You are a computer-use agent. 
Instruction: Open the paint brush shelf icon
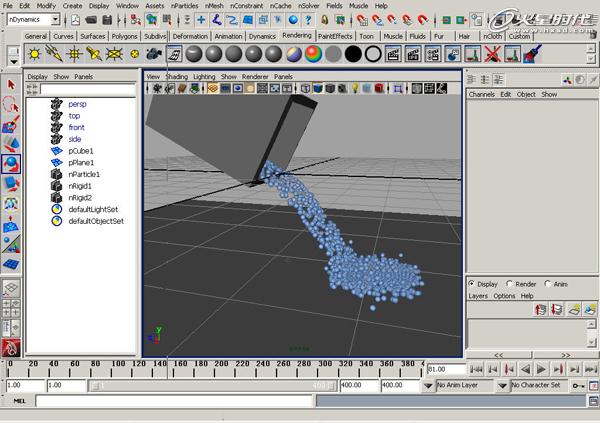pyautogui.click(x=532, y=54)
